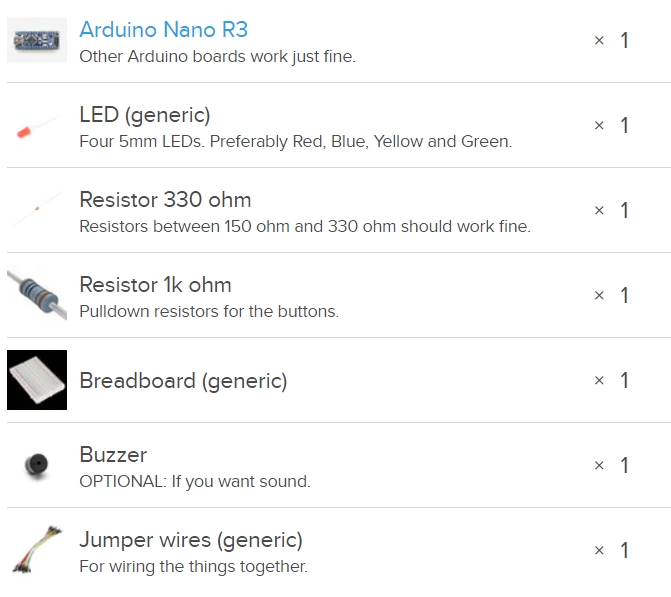
Task: Select the LED (generic) title
Action: click(x=145, y=114)
